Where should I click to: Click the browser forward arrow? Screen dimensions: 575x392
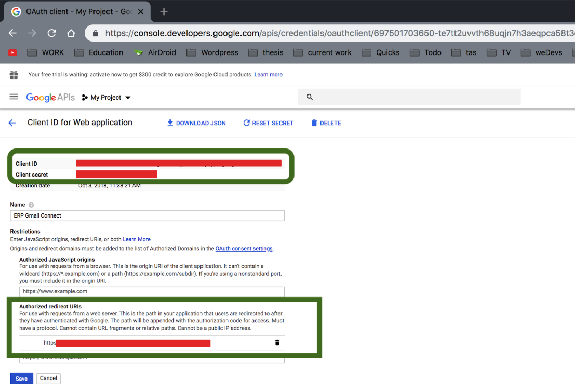pyautogui.click(x=32, y=33)
